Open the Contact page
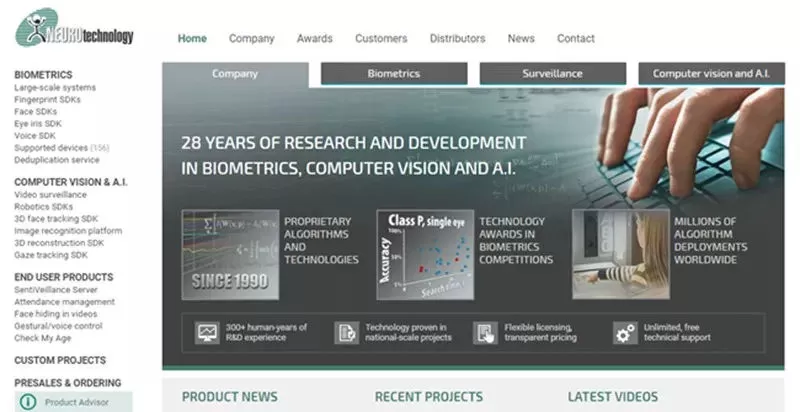This screenshot has width=800, height=412. tap(575, 39)
